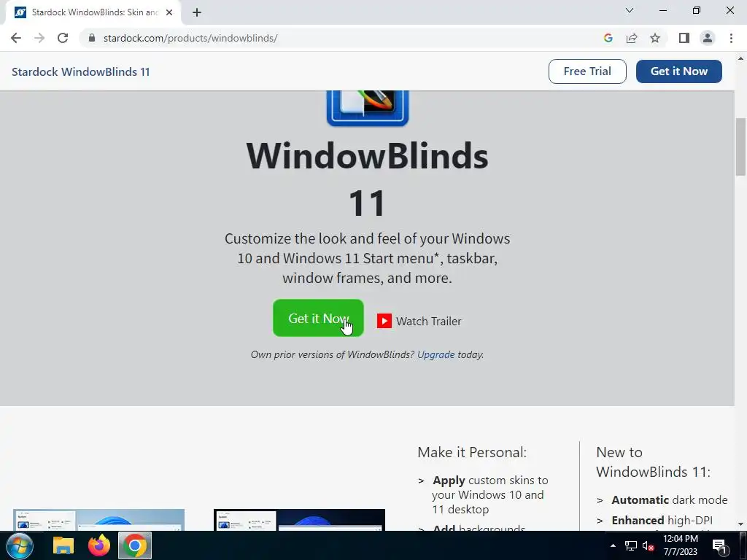Click the 'Enhanced high-DPI' list item
Image resolution: width=747 pixels, height=560 pixels.
pyautogui.click(x=662, y=521)
